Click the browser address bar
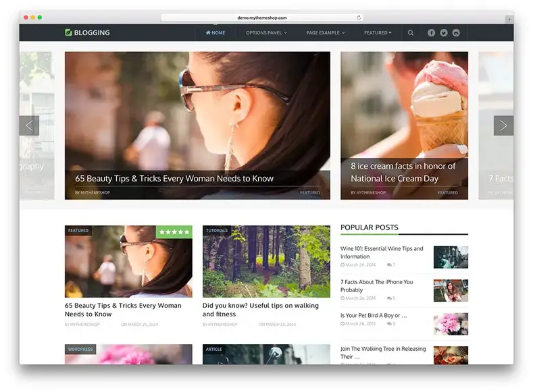The width and height of the screenshot is (533, 392). coord(261,18)
